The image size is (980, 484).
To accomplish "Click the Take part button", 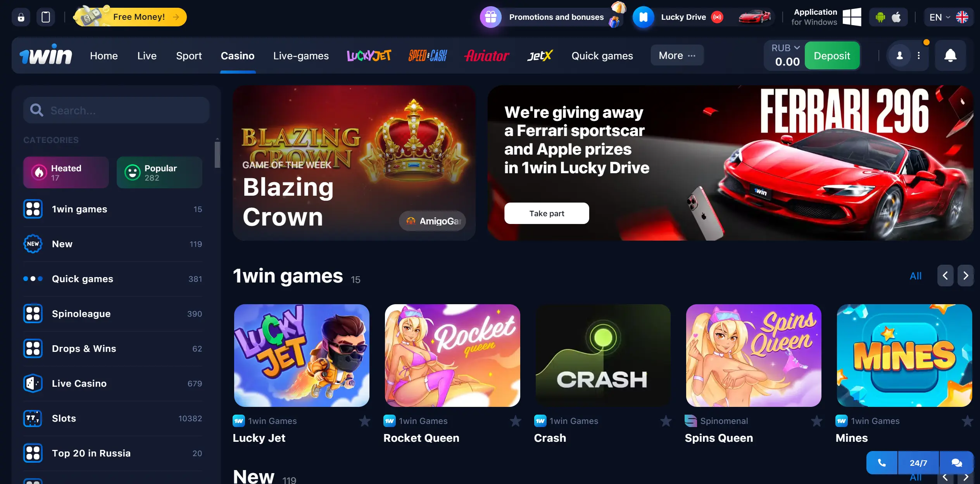I will pyautogui.click(x=547, y=213).
